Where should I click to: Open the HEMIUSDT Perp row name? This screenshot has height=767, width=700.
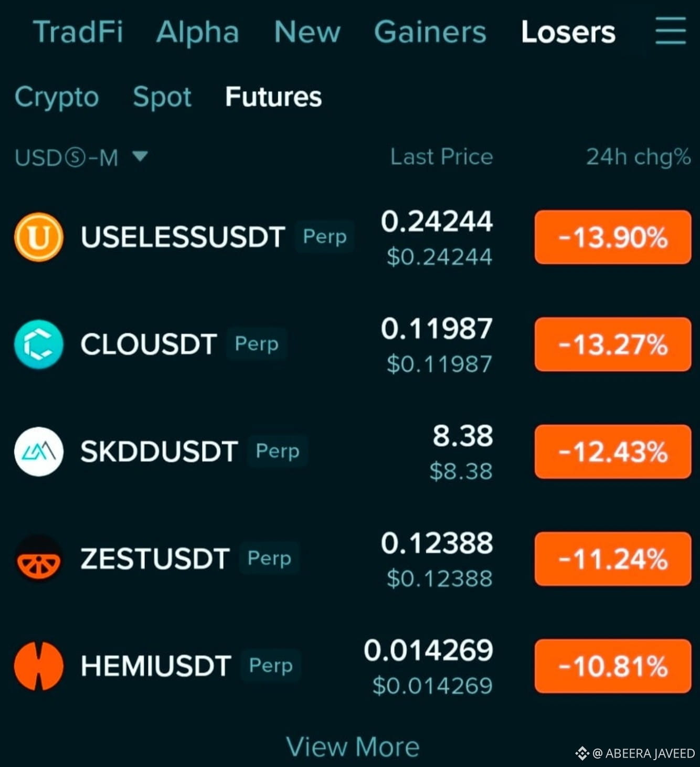tap(156, 666)
